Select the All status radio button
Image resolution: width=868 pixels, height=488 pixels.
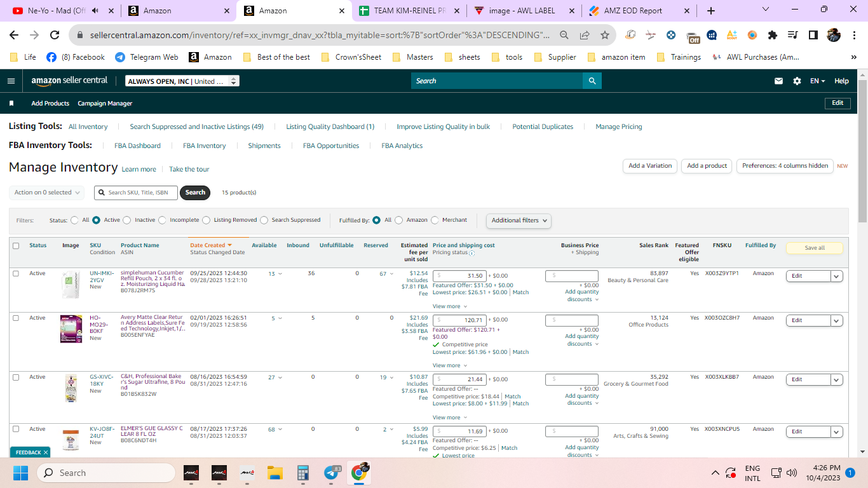75,220
